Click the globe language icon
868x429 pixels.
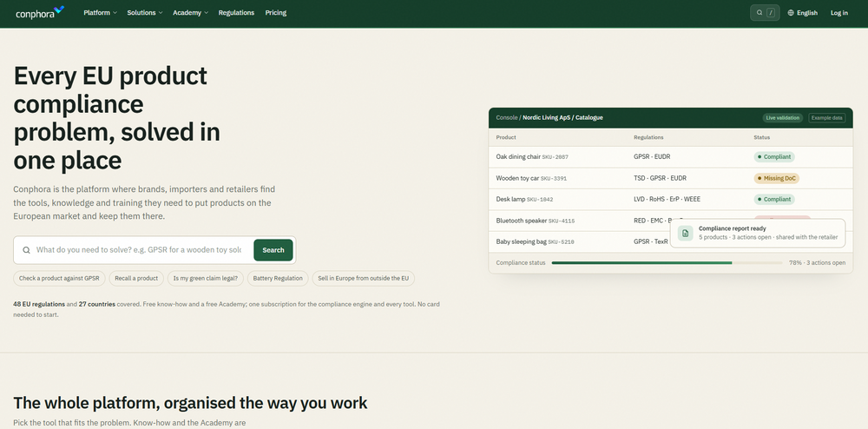(791, 13)
